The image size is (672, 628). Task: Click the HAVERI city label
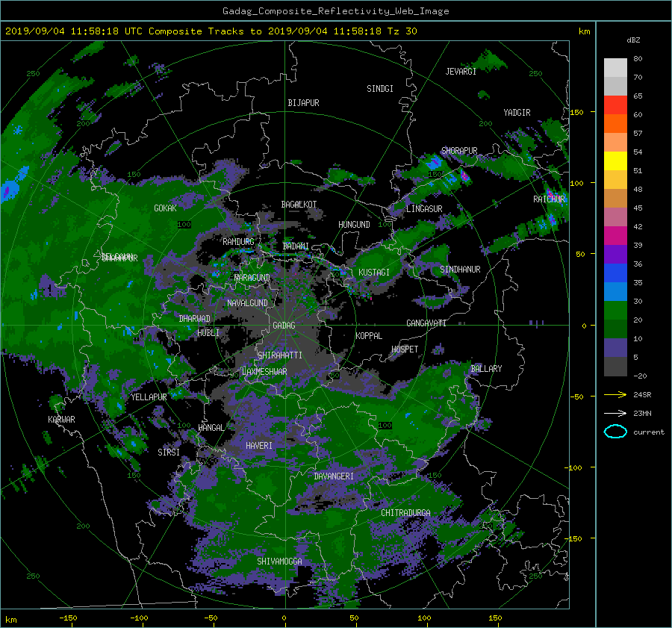click(259, 447)
